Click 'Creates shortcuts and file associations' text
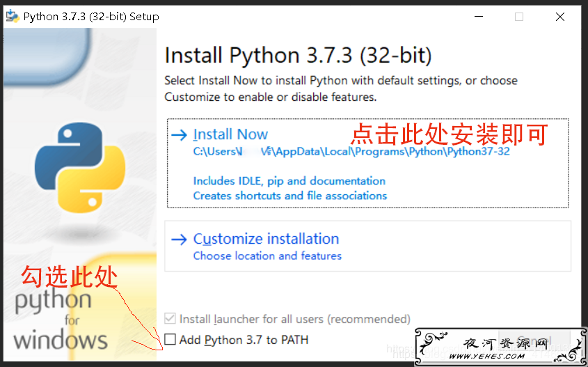The image size is (588, 367). point(290,196)
